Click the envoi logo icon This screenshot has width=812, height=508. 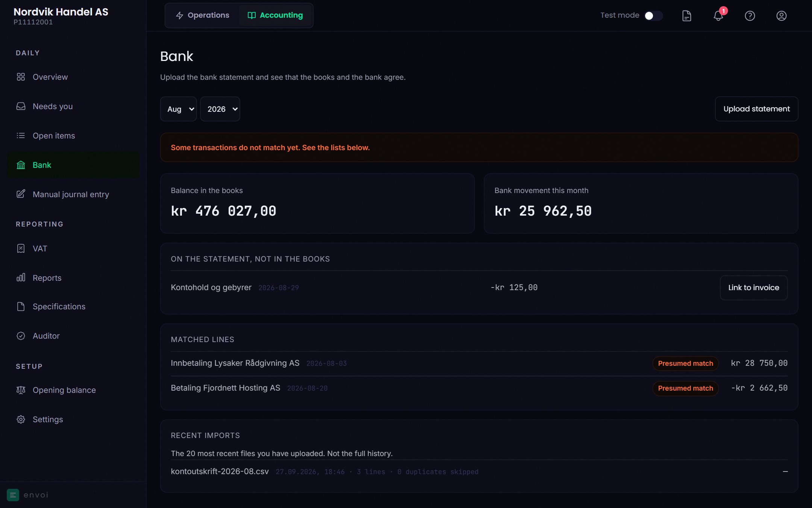coord(13,495)
